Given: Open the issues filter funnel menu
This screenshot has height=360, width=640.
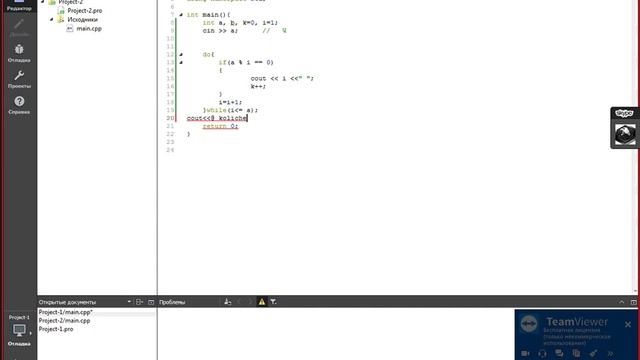Looking at the screenshot, I should 273,302.
